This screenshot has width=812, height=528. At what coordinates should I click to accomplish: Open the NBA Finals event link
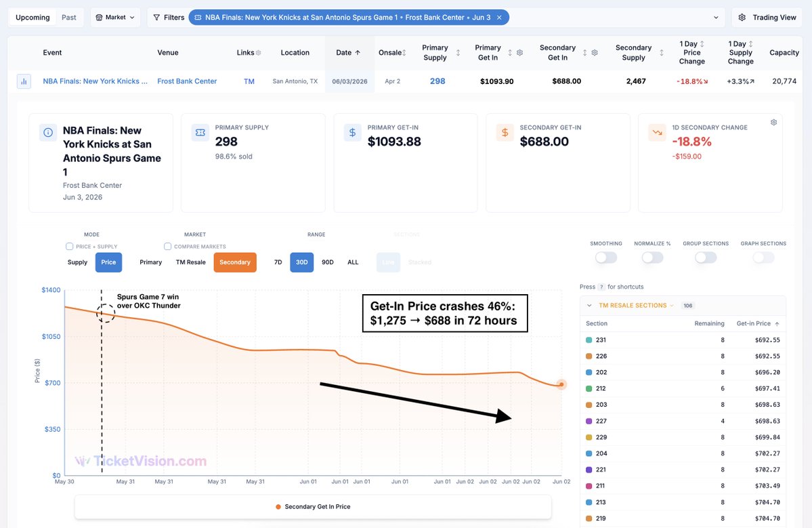click(x=95, y=81)
